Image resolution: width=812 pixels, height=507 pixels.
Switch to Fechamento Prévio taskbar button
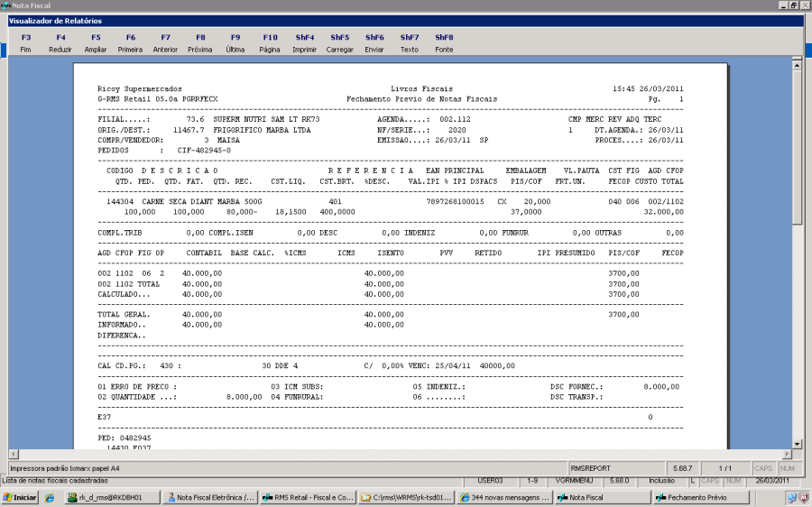click(x=701, y=497)
